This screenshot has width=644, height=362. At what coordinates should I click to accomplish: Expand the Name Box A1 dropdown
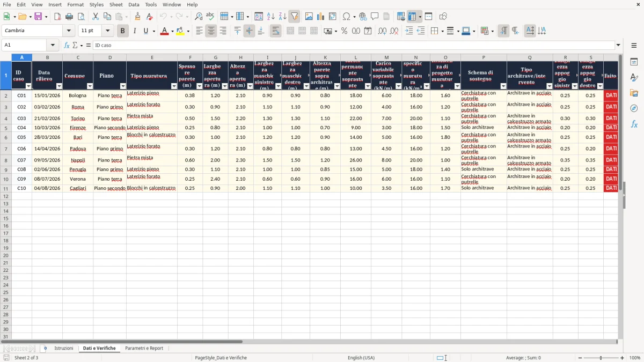53,45
